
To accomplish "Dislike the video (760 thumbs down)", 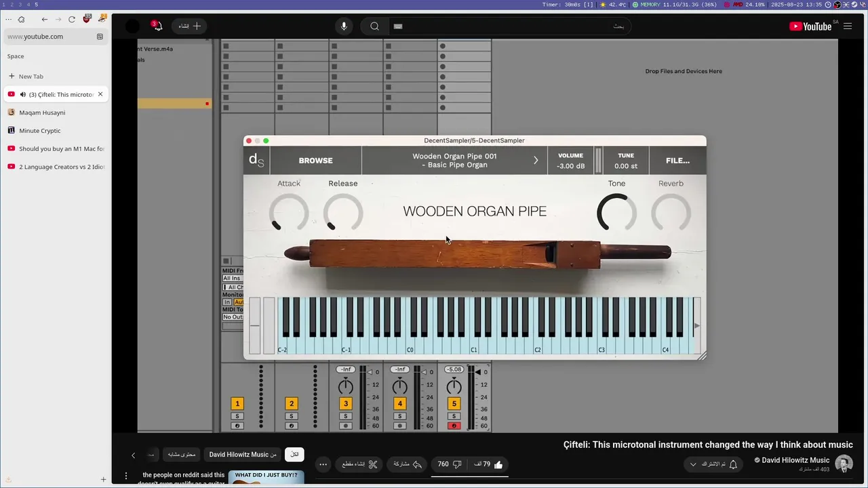I will pos(450,464).
